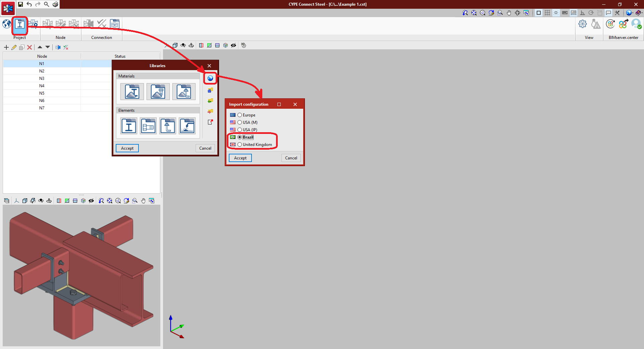Click the save floppy disk icon
The image size is (644, 349).
(20, 4)
